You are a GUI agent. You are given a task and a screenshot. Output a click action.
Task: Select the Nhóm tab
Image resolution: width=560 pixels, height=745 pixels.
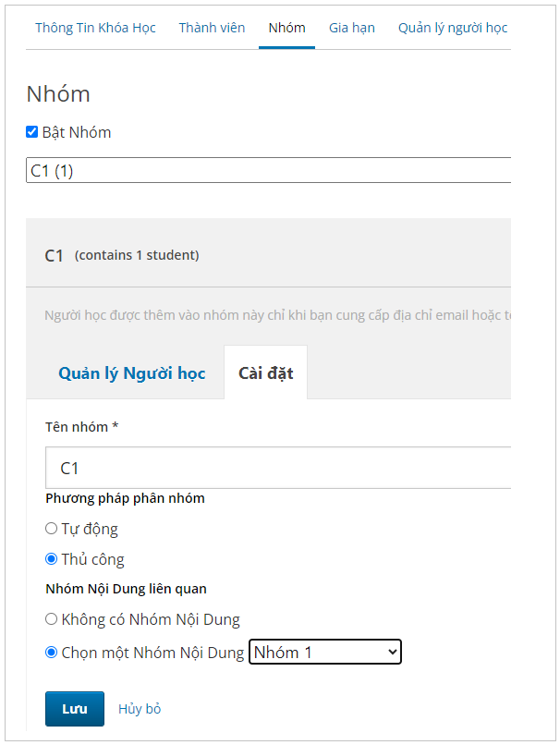(x=286, y=28)
